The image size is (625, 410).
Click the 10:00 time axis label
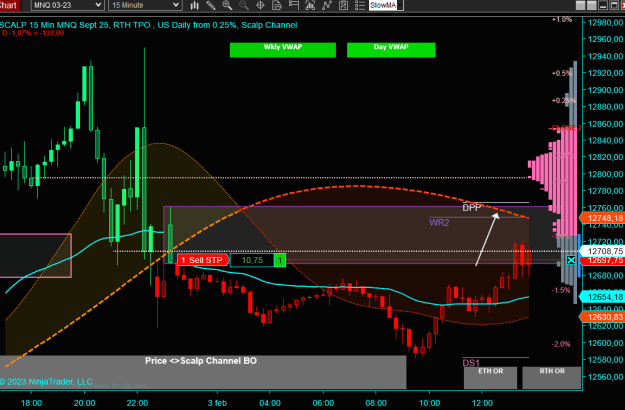pyautogui.click(x=429, y=403)
